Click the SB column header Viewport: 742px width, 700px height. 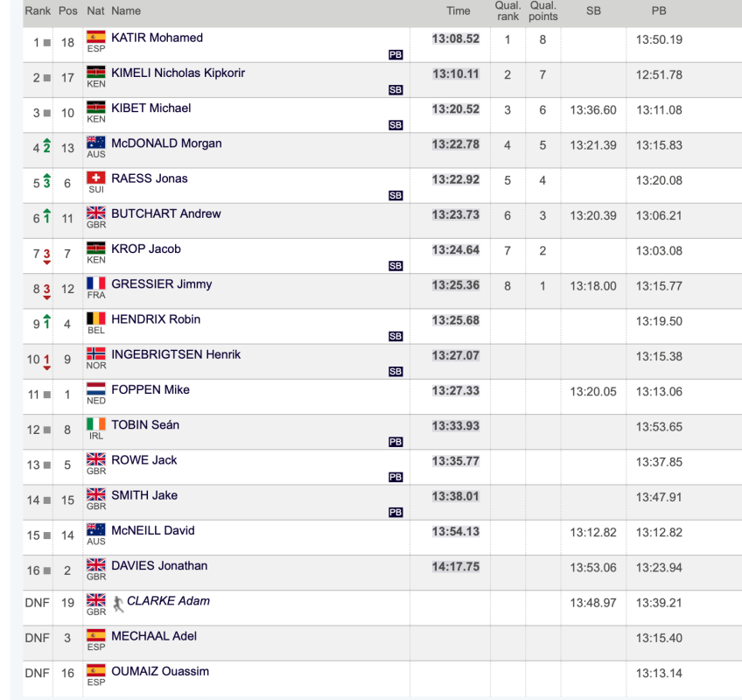(593, 10)
